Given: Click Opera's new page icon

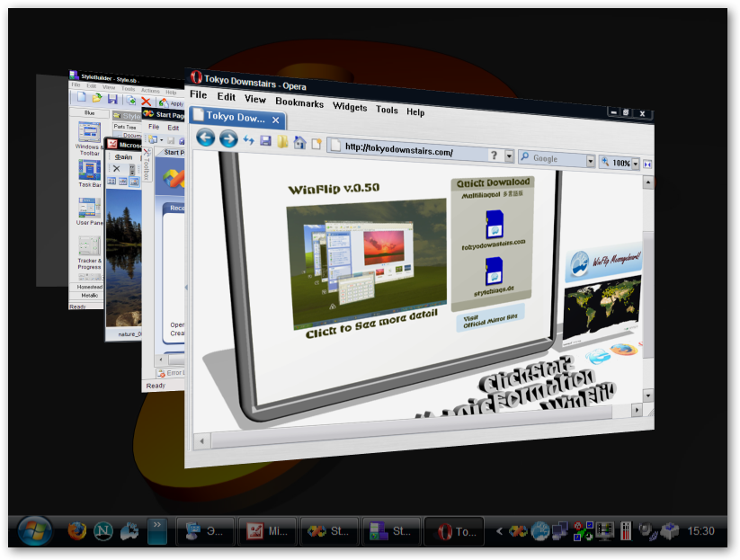Looking at the screenshot, I should 316,144.
